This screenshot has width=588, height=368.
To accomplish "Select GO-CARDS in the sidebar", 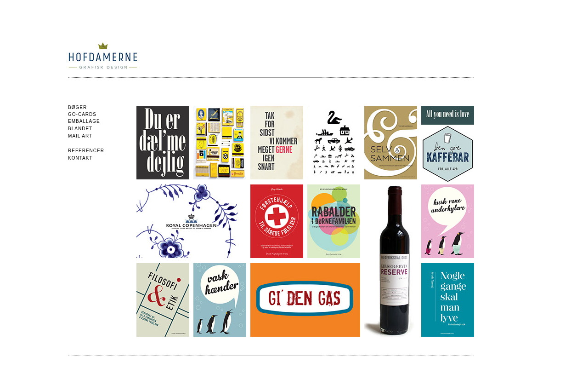I will (x=82, y=114).
